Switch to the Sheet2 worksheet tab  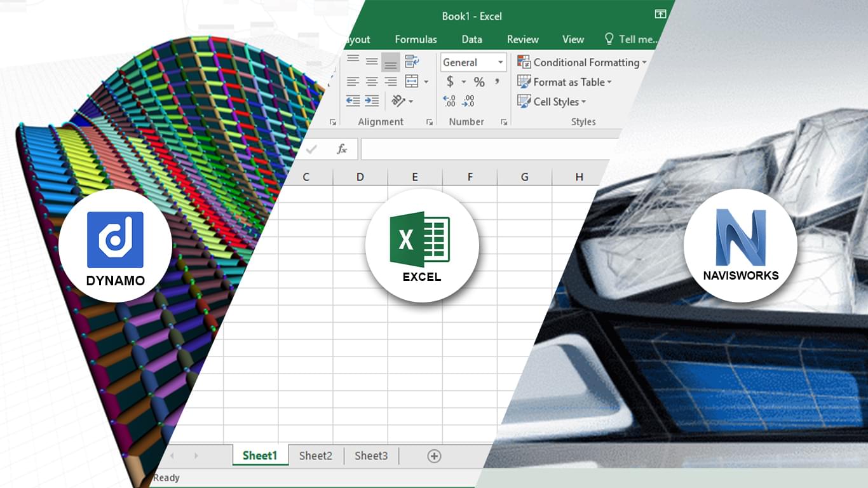(316, 456)
